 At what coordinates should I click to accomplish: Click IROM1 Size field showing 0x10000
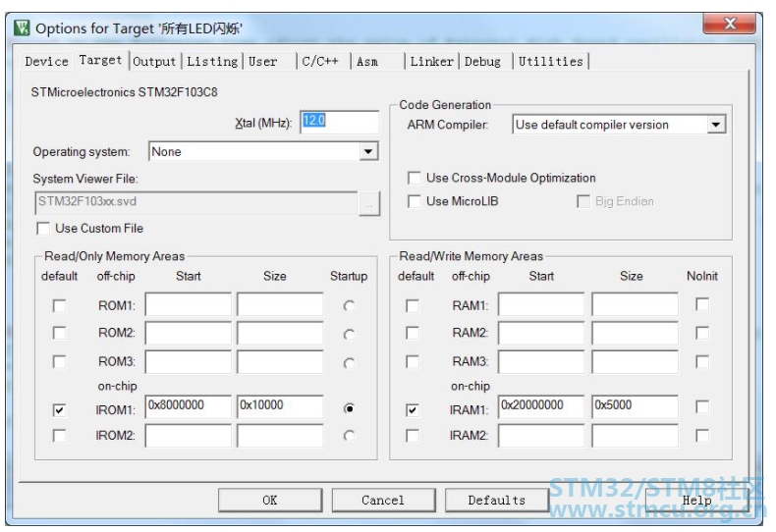(x=280, y=406)
